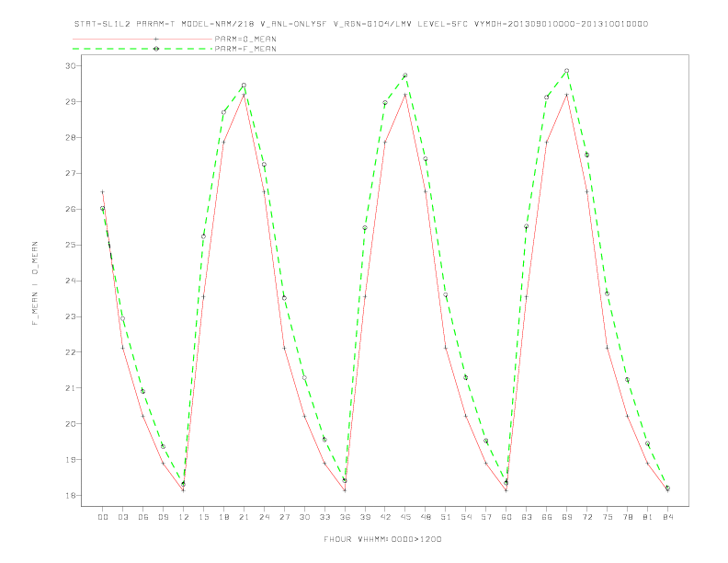The height and width of the screenshot is (563, 728).
Task: Click the x-axis forecast hour label 15
Action: tap(203, 517)
